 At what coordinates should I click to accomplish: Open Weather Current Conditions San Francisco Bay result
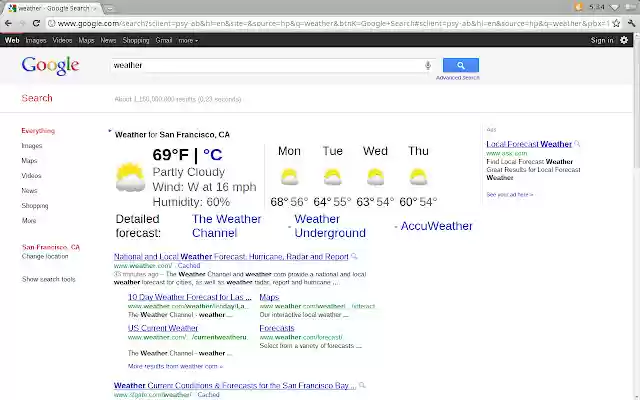(235, 385)
